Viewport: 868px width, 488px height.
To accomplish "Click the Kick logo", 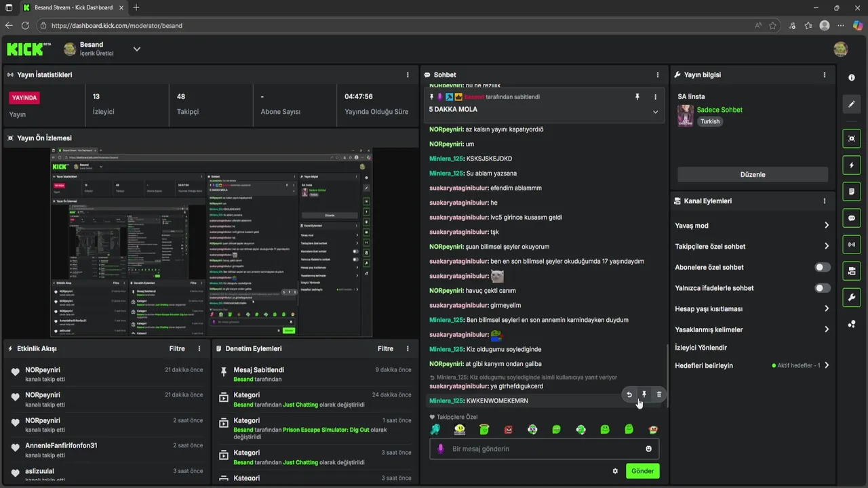I will [x=28, y=49].
